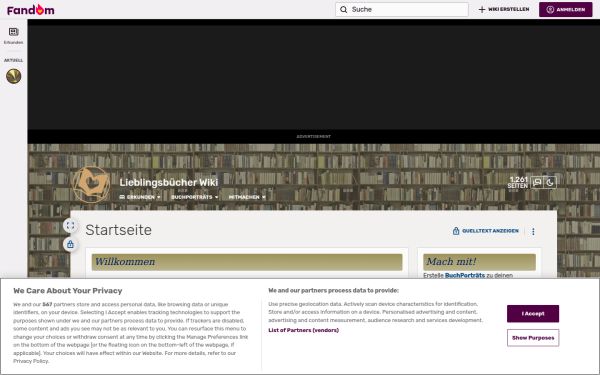
Task: Toggle dark mode moon icon
Action: [x=550, y=183]
